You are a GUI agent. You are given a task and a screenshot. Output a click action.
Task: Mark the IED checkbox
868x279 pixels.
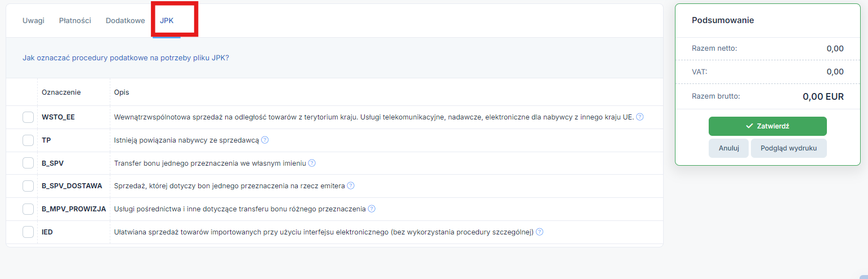(28, 232)
